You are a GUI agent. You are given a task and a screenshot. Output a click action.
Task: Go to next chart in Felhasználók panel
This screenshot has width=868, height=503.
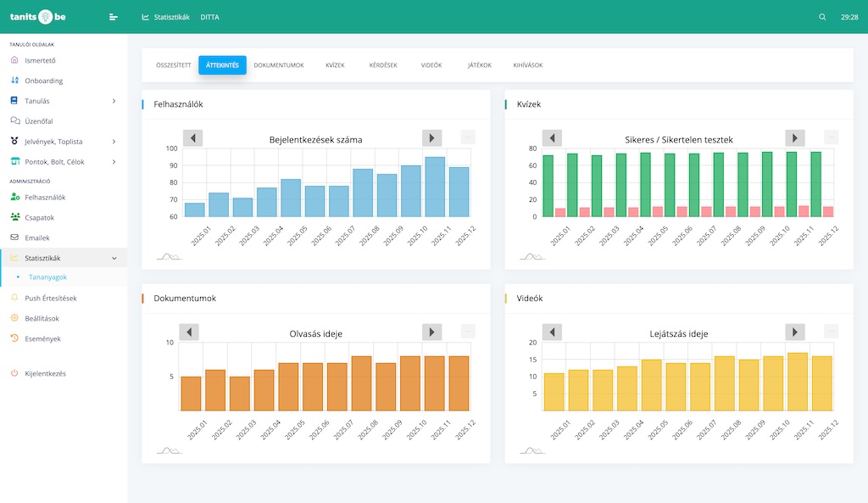pyautogui.click(x=432, y=138)
